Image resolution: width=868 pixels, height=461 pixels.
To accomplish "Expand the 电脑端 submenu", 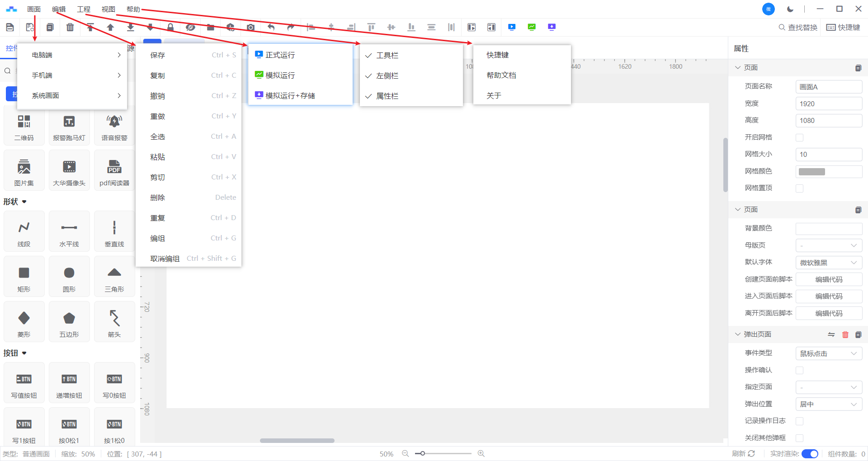I will coord(72,55).
